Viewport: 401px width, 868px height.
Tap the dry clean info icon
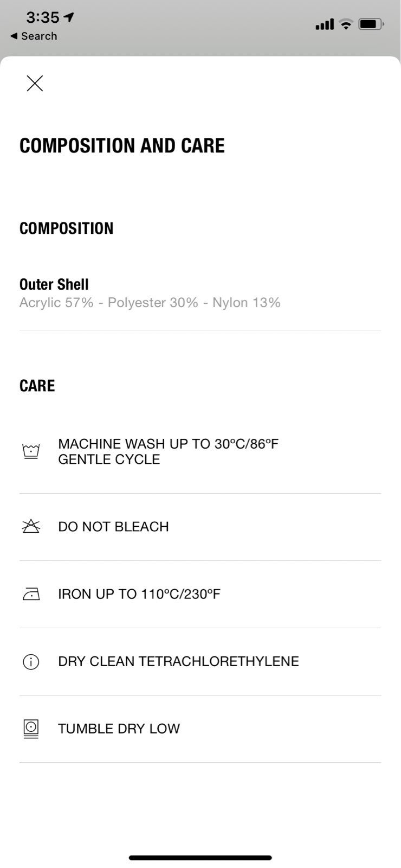click(x=31, y=661)
